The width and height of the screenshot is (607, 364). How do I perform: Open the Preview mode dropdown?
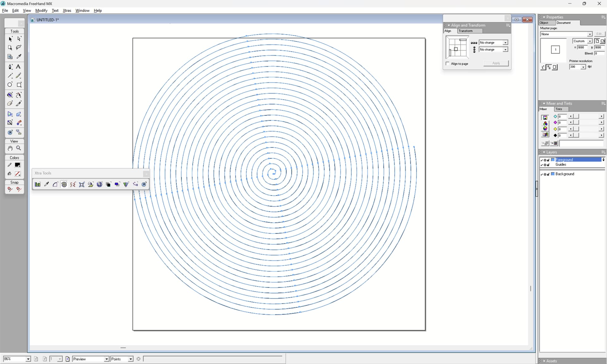click(107, 359)
